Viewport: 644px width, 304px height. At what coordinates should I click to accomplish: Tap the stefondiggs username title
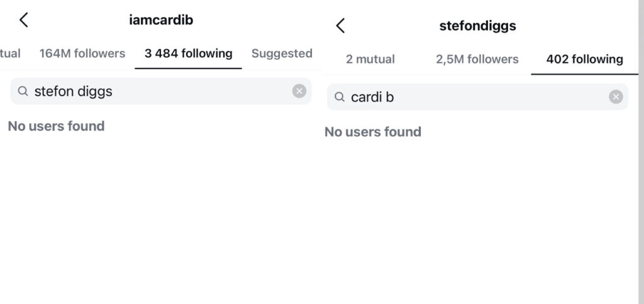click(477, 26)
